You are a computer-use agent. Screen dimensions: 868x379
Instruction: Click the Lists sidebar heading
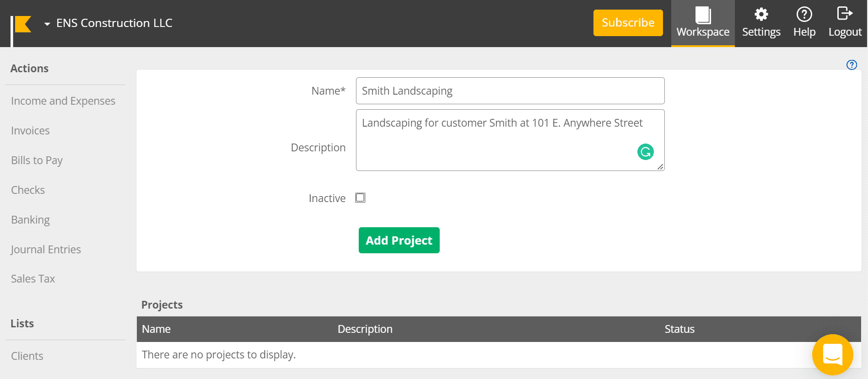tap(22, 324)
